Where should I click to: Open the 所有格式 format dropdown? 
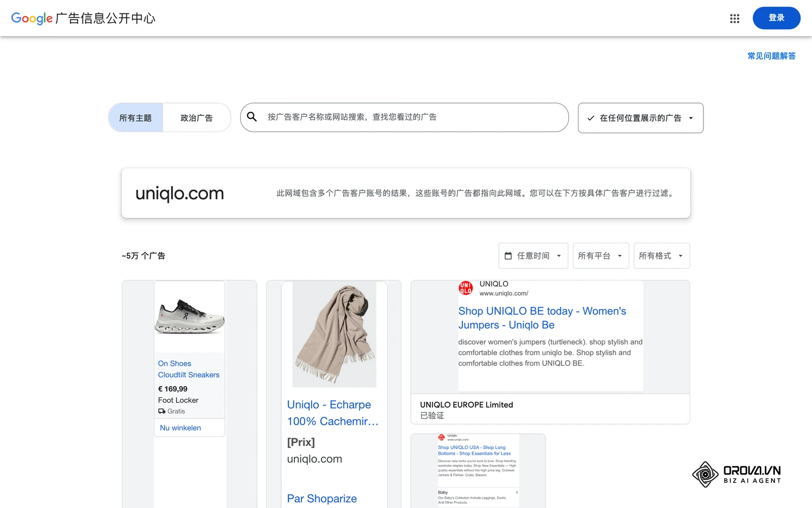pos(662,256)
